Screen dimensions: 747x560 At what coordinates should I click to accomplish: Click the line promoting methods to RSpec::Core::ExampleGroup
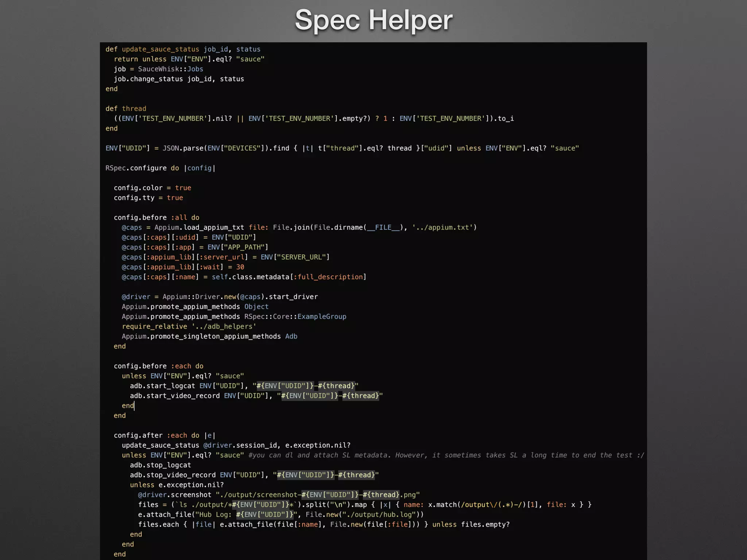(234, 316)
